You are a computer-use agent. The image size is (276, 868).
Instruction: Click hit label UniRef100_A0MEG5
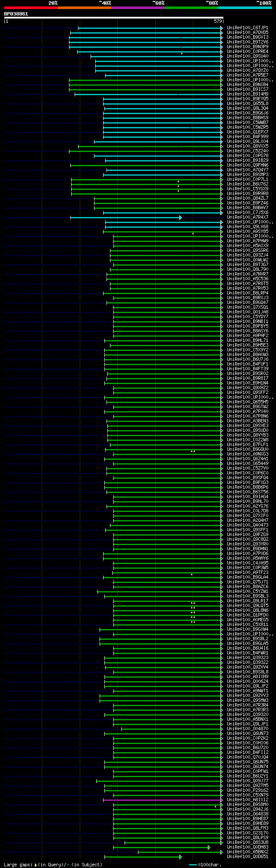tap(248, 620)
